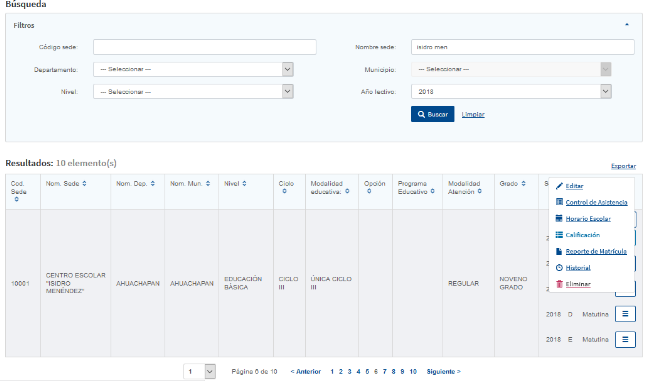
Task: Focus the Nombre sede input field
Action: point(523,47)
